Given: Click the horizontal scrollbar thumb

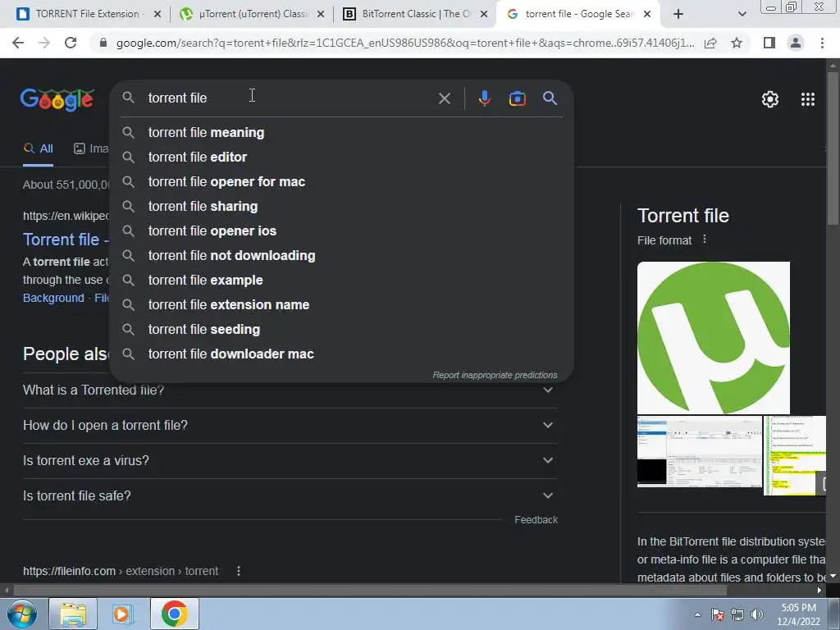Looking at the screenshot, I should [x=370, y=591].
